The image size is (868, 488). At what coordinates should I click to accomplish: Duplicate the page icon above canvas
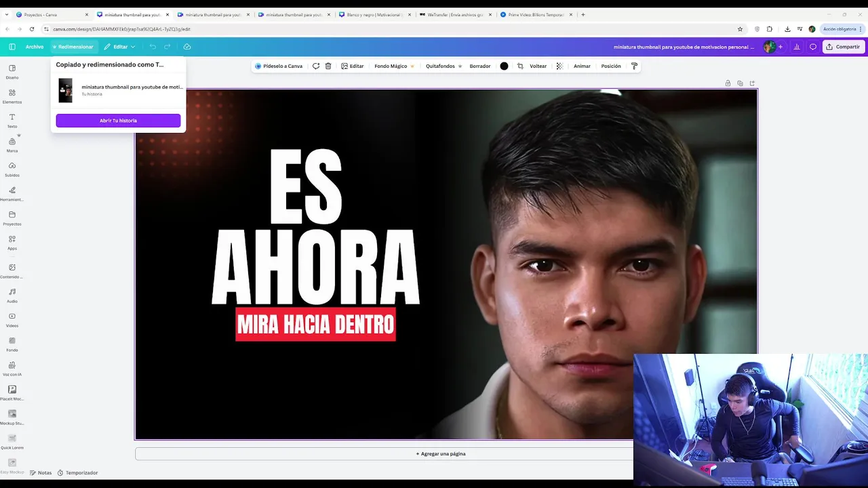(740, 83)
